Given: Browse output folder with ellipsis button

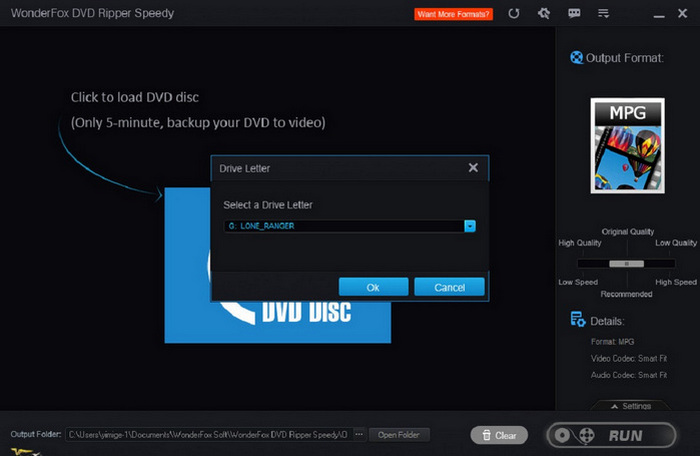Looking at the screenshot, I should (x=359, y=435).
